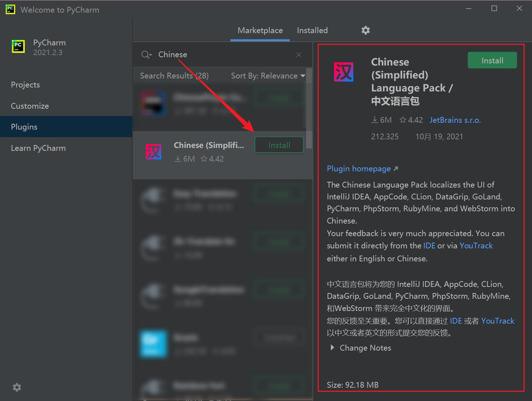Switch to the Installed tab
The height and width of the screenshot is (401, 532).
point(312,31)
